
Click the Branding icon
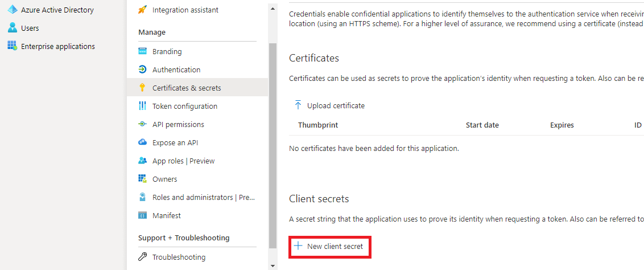pos(143,51)
